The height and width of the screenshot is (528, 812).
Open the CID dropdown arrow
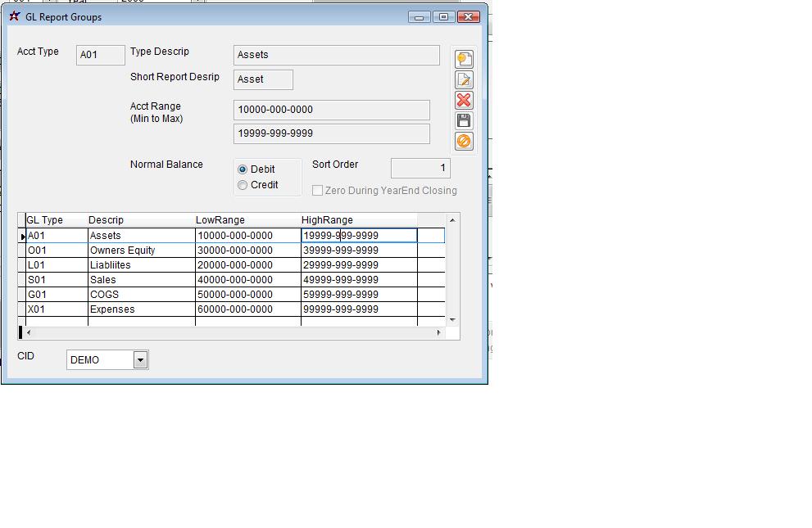coord(140,360)
